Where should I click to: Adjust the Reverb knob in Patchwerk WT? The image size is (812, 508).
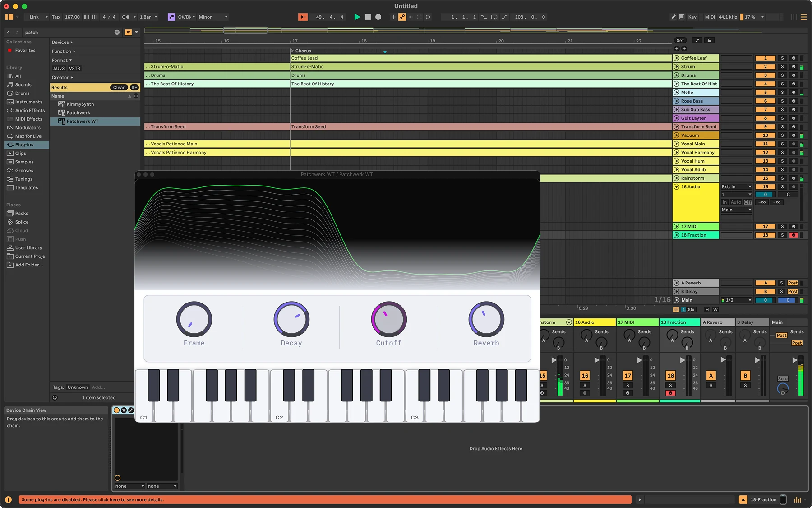coord(486,319)
